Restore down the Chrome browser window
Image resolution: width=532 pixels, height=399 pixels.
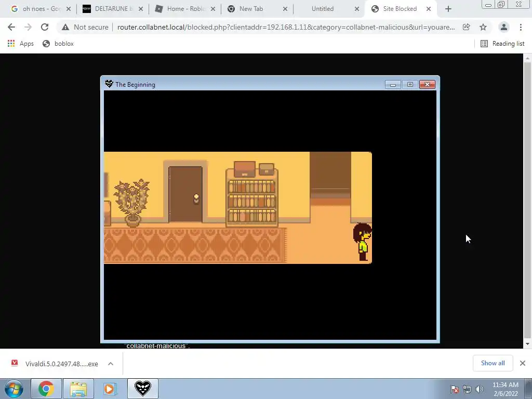click(501, 5)
